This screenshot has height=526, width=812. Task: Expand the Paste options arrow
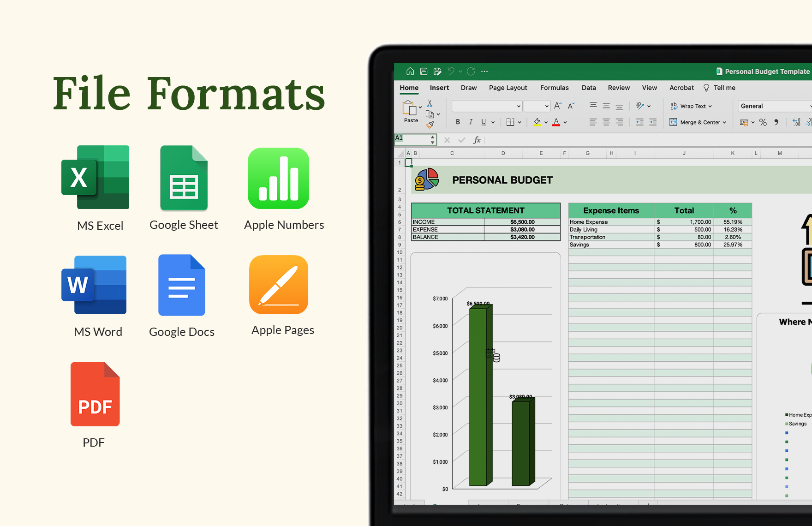420,108
